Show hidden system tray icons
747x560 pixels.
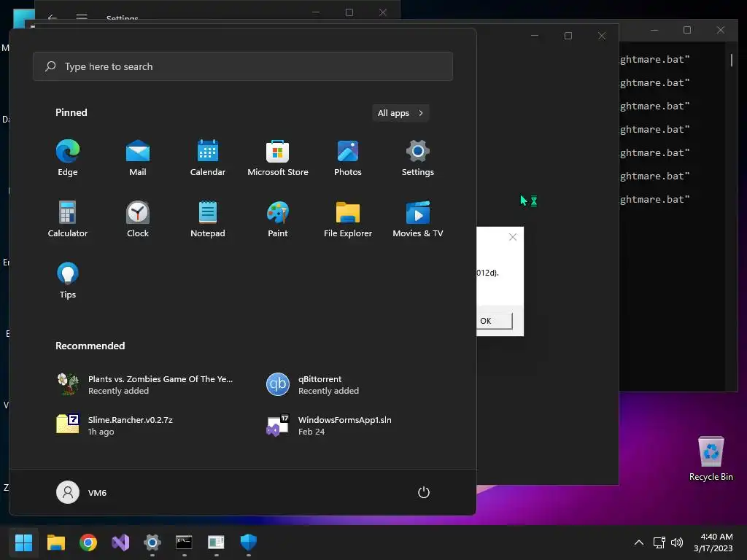click(639, 542)
